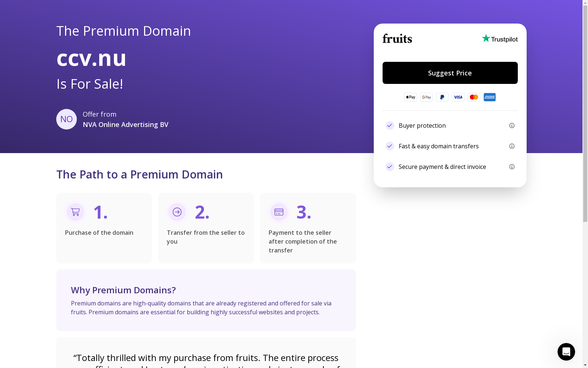Click the NO seller avatar

[x=67, y=119]
